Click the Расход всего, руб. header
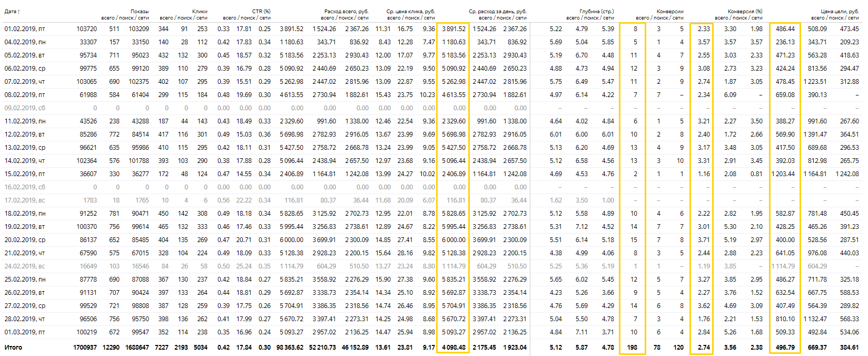Image resolution: width=868 pixels, height=356 pixels. tap(346, 11)
